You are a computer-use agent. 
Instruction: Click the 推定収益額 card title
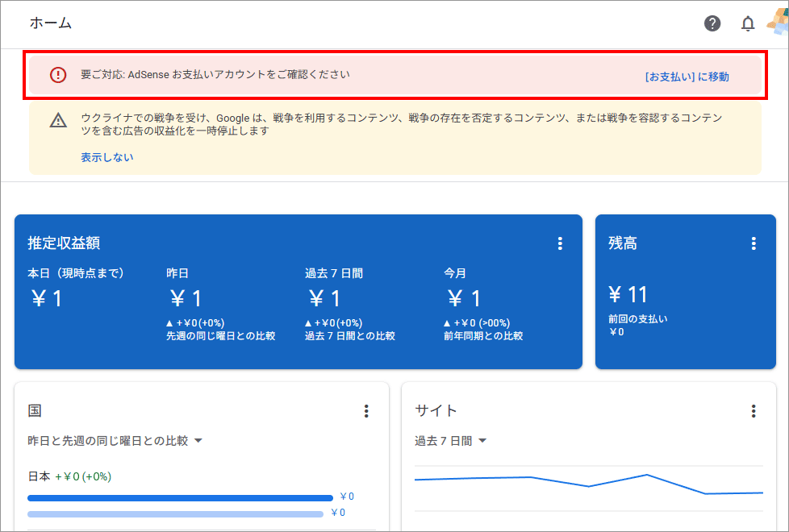(x=64, y=243)
